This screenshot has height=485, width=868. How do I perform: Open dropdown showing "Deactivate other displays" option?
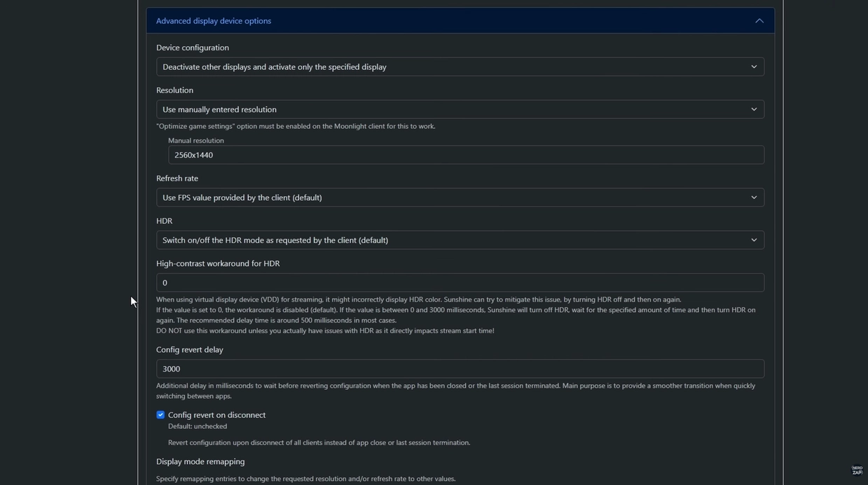coord(448,67)
